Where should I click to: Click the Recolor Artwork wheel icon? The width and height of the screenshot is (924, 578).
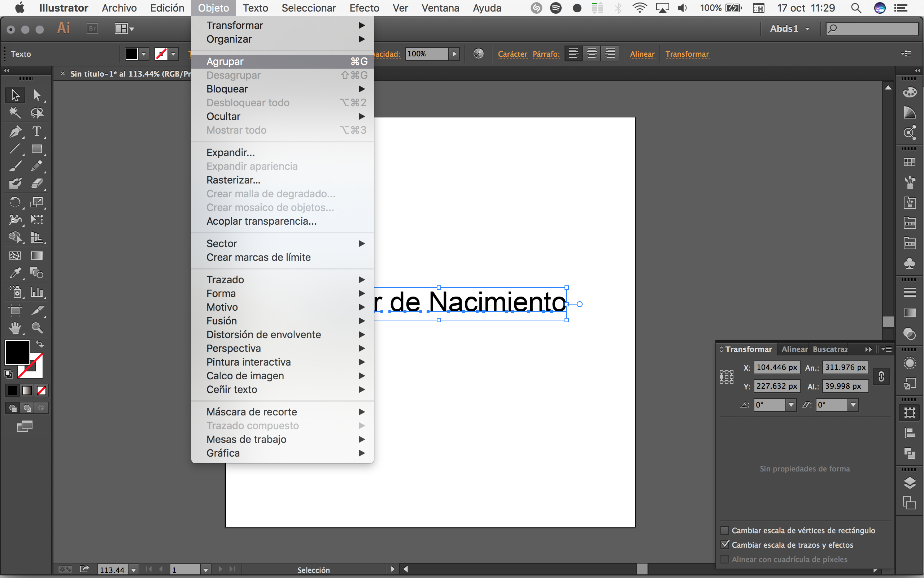[478, 53]
